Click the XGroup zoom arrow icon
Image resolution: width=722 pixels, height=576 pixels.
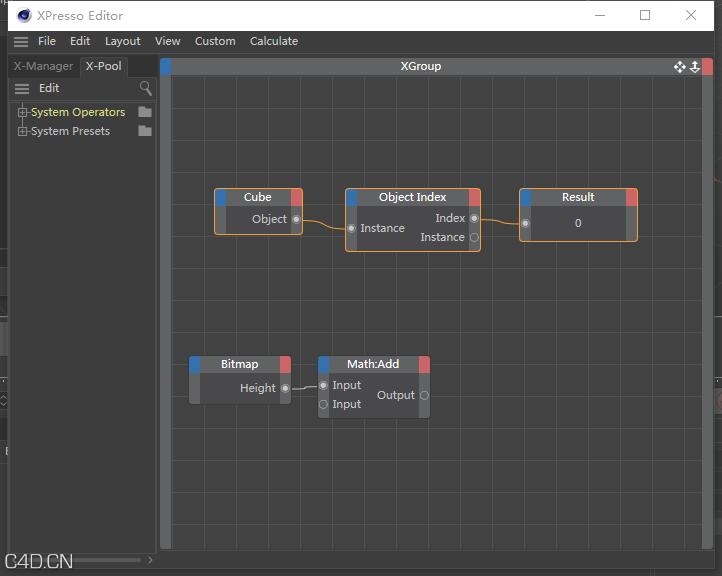(695, 67)
